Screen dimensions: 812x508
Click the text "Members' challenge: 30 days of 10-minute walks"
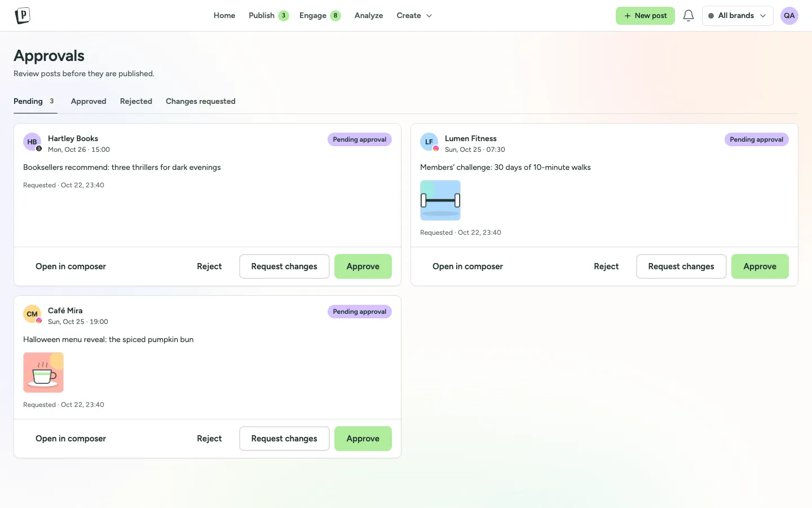[505, 168]
